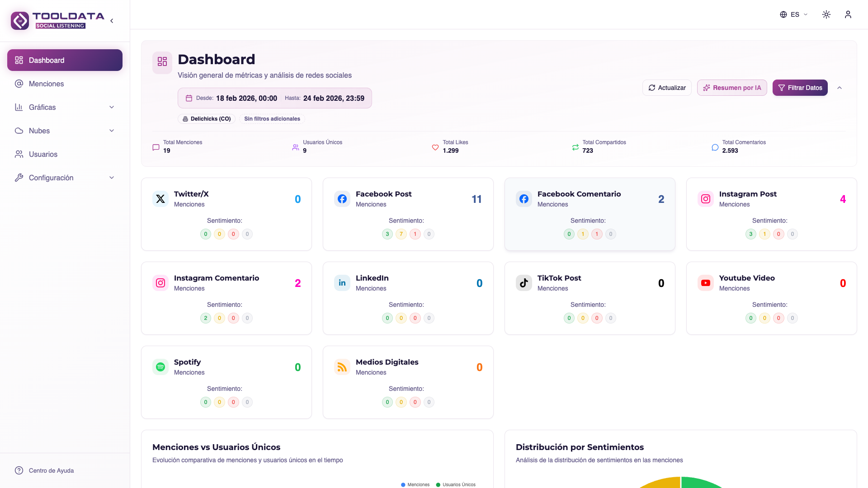
Task: Select Dashboard in the sidebar navigation
Action: [46, 60]
